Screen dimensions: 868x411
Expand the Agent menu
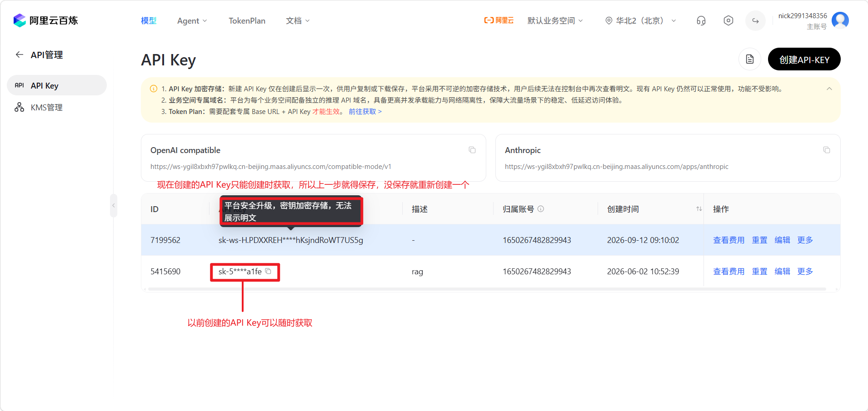[192, 21]
